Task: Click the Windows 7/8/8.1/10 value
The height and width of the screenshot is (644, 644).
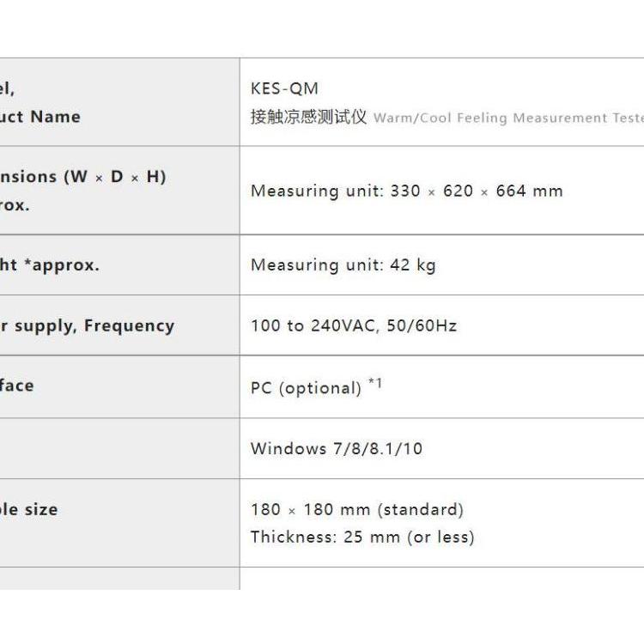Action: tap(337, 448)
